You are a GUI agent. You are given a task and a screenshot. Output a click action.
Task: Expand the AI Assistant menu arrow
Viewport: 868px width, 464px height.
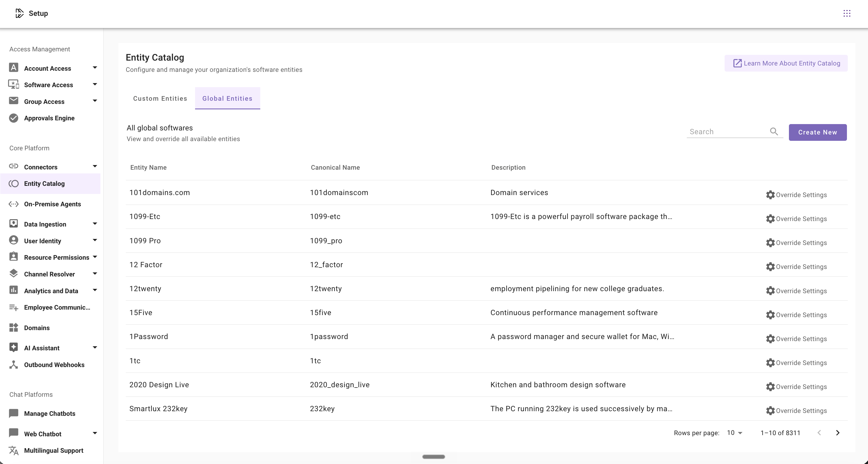[95, 347]
